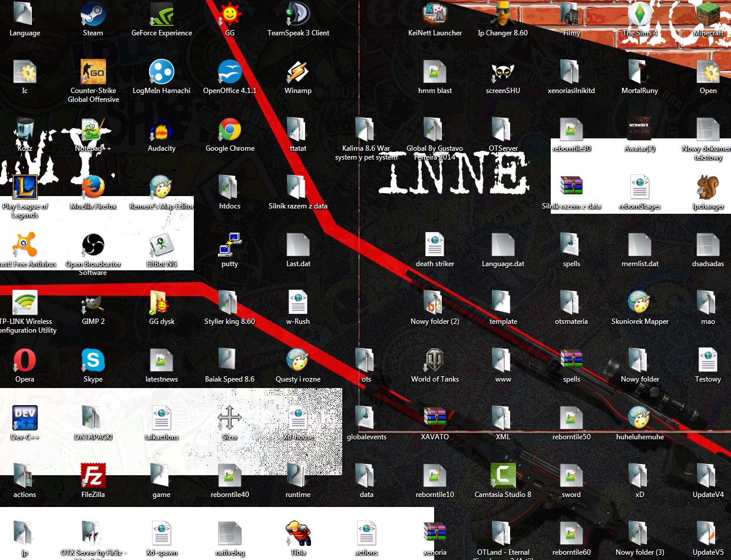Select the Questy i rozne icon

pyautogui.click(x=298, y=360)
